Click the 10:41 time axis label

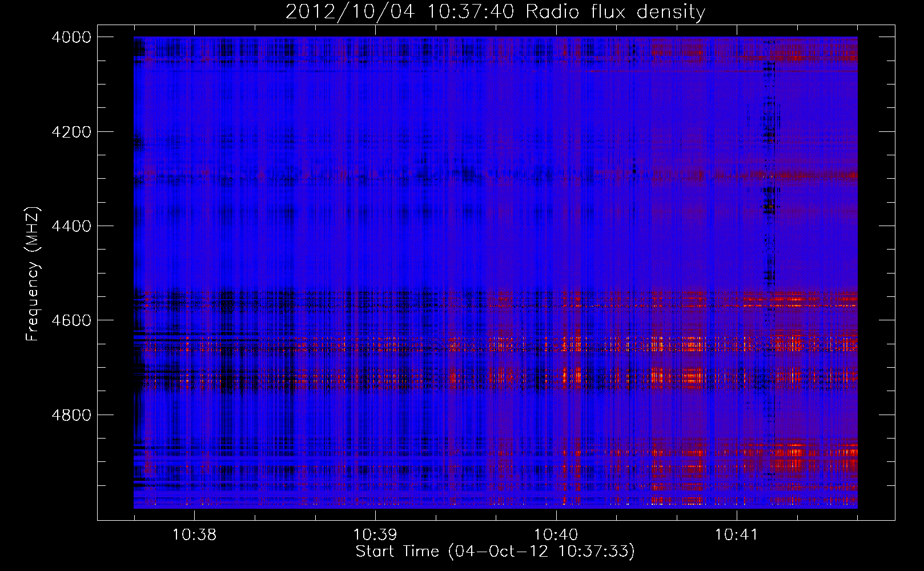click(x=737, y=534)
